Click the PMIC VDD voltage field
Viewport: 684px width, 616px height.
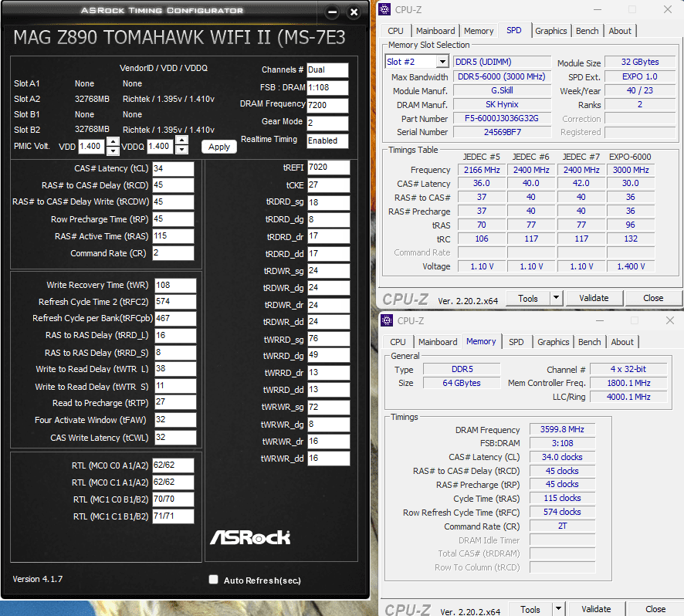click(92, 146)
